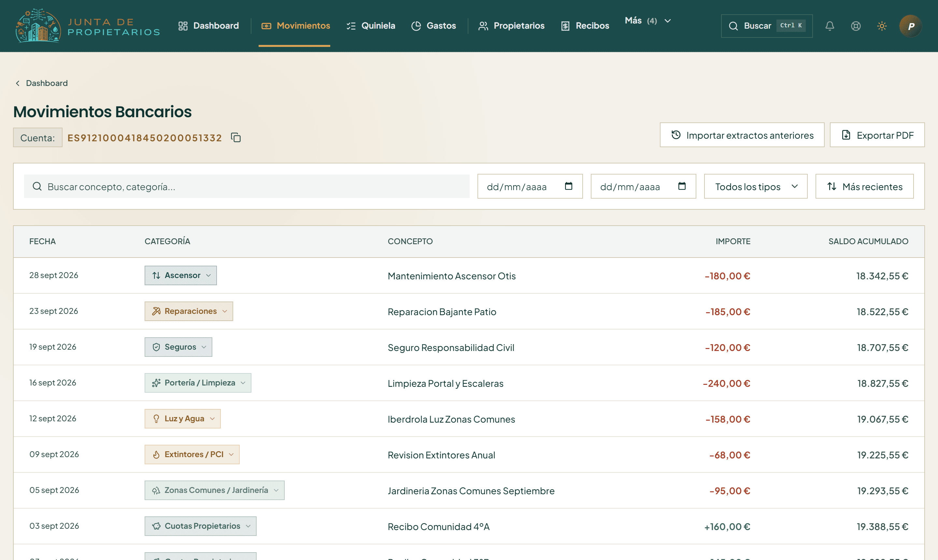
Task: Click the history icon on Importar extractos anteriores
Action: point(676,135)
